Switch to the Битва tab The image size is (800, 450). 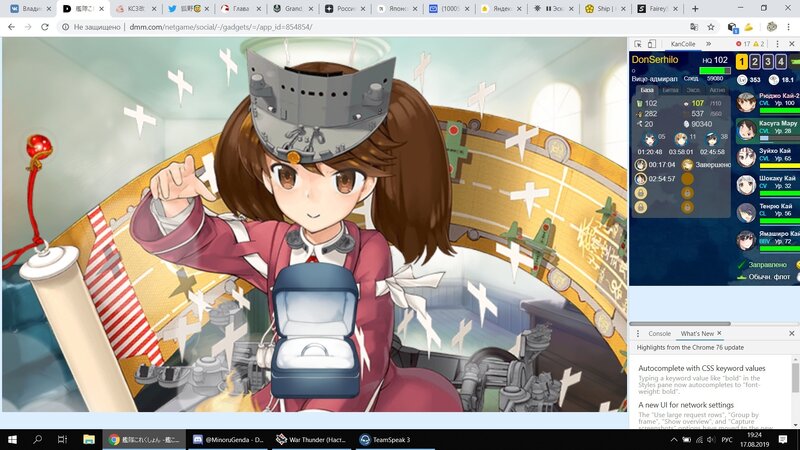(x=670, y=89)
